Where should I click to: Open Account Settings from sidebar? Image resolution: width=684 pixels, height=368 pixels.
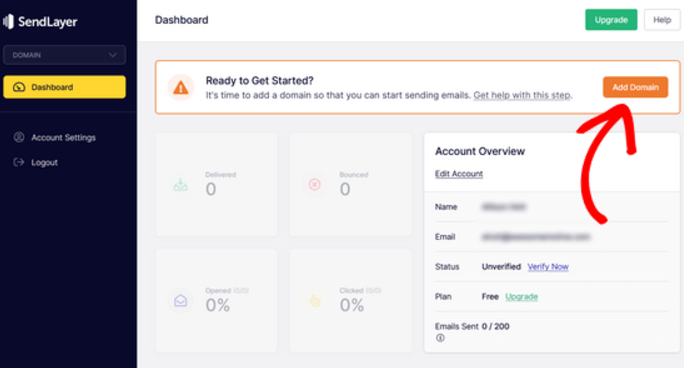[63, 137]
